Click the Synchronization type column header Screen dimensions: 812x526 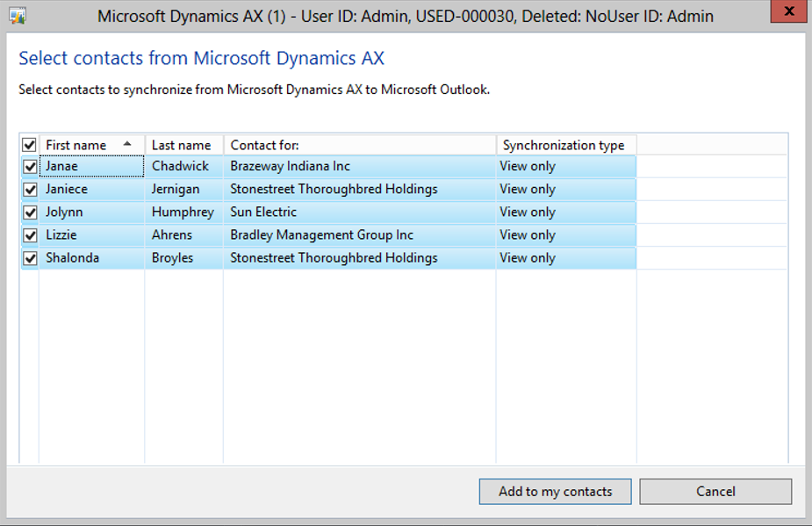pyautogui.click(x=564, y=145)
